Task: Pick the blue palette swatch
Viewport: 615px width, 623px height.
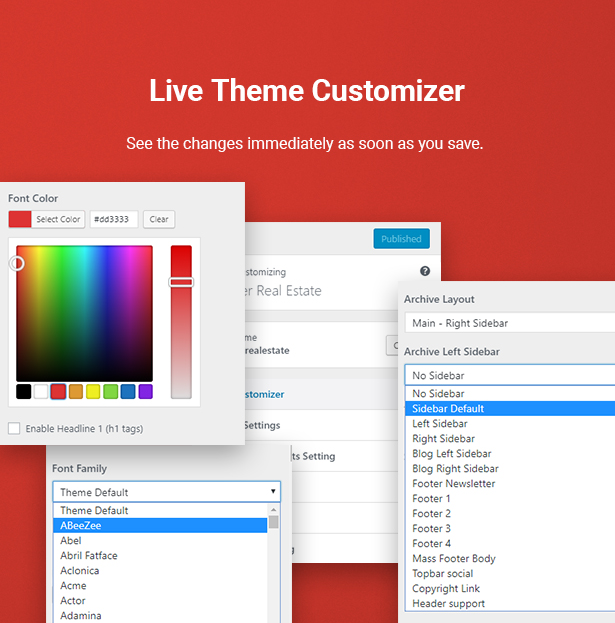Action: coord(128,391)
